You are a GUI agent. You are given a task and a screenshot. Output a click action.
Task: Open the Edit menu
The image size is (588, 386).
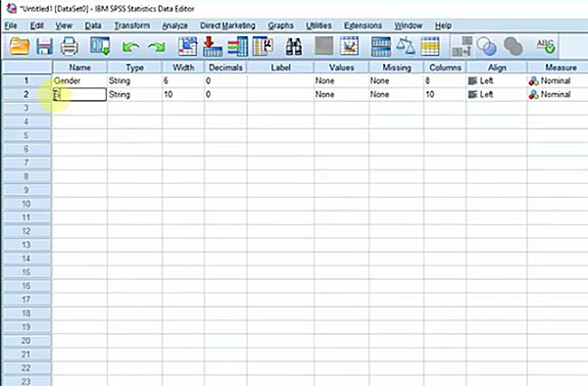37,25
